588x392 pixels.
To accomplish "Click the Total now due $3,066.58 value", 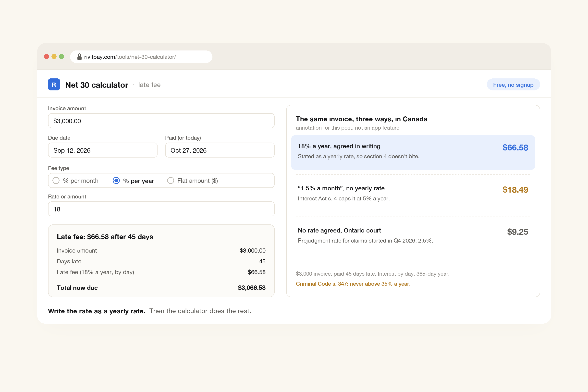I will (x=252, y=288).
